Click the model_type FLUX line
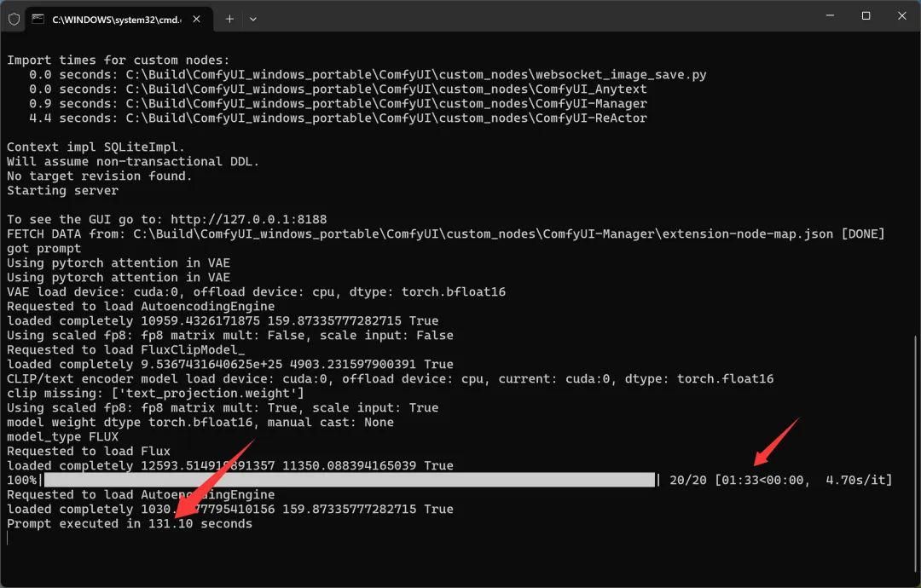This screenshot has width=921, height=588. (x=63, y=435)
